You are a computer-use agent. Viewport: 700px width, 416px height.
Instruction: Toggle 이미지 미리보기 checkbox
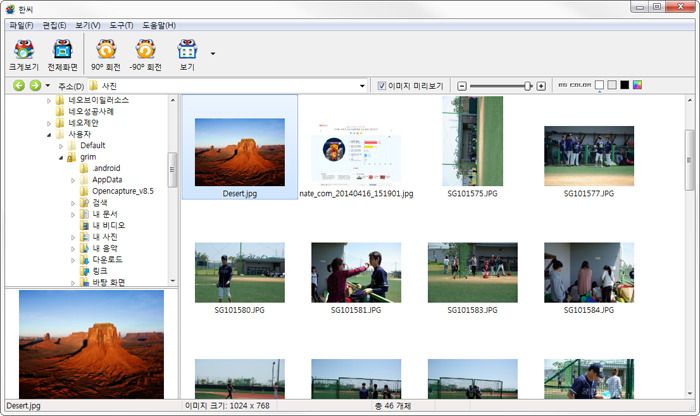[x=382, y=86]
